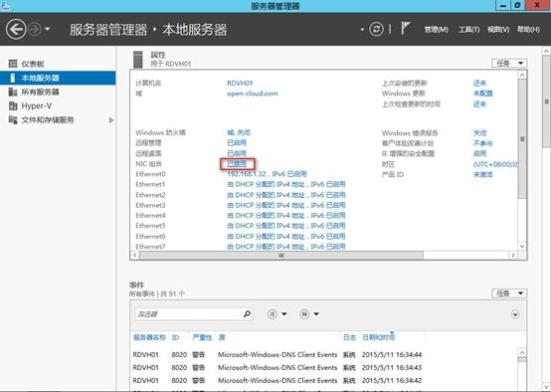Image resolution: width=551 pixels, height=392 pixels.
Task: Click the events list scroll-up arrow
Action: [522, 352]
